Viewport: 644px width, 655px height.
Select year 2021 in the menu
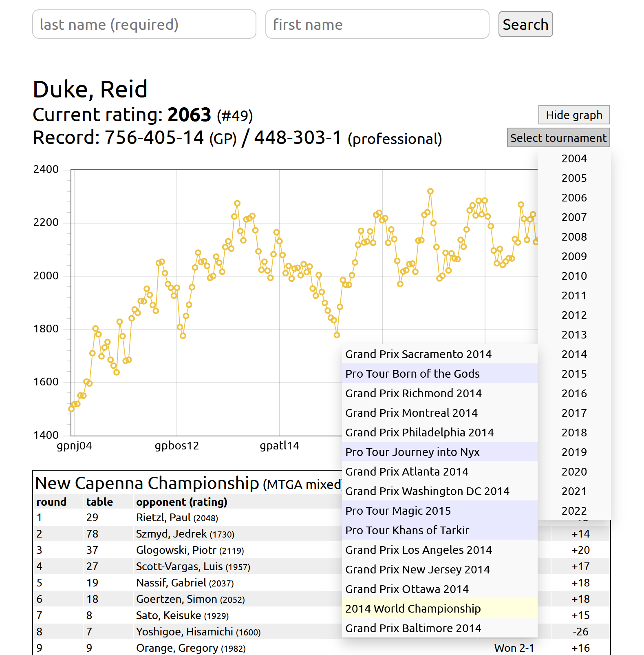pyautogui.click(x=574, y=491)
